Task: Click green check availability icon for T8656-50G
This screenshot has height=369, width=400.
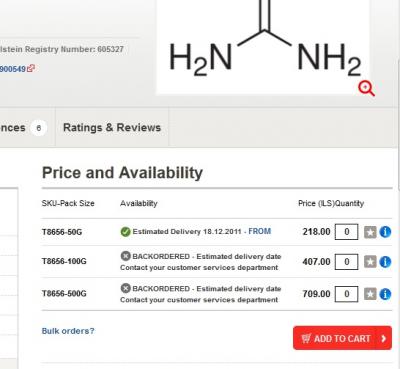Action: (x=125, y=232)
